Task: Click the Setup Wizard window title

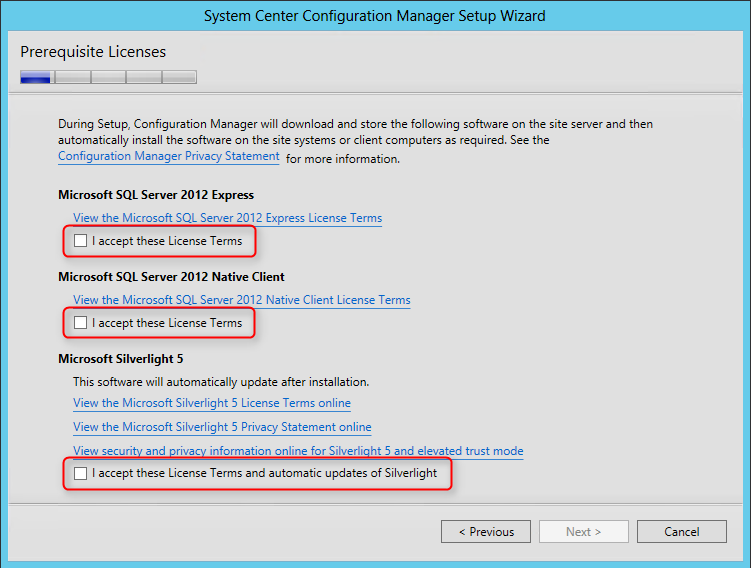Action: [375, 16]
